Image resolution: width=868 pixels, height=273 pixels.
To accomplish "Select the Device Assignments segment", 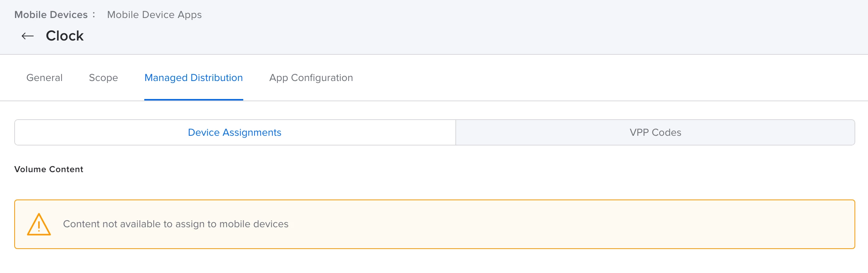I will pos(235,132).
